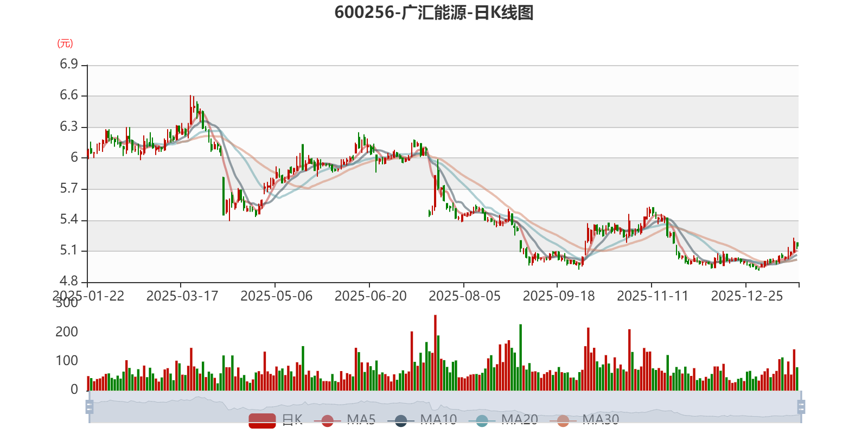Click the 2025-12-25 date label
The width and height of the screenshot is (868, 434).
point(747,296)
